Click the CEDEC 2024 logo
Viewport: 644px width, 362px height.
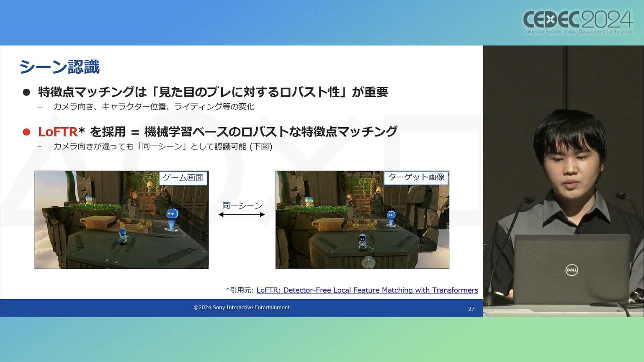pos(577,22)
